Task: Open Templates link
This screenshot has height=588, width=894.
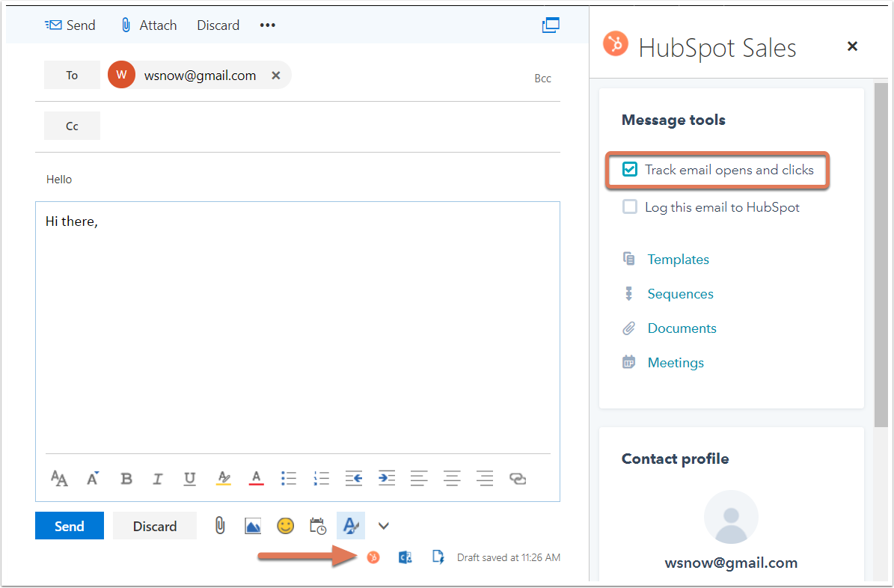Action: (x=678, y=260)
